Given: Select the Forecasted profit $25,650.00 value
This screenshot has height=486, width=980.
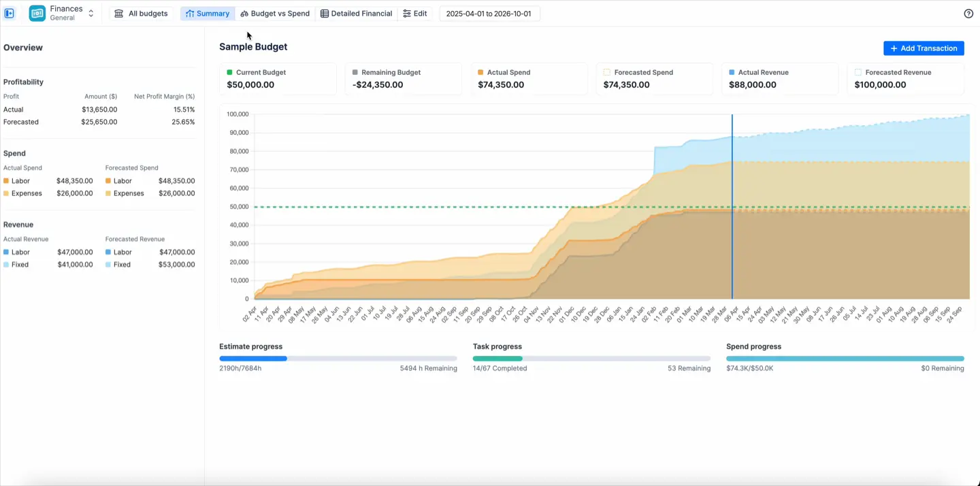Looking at the screenshot, I should click(99, 122).
